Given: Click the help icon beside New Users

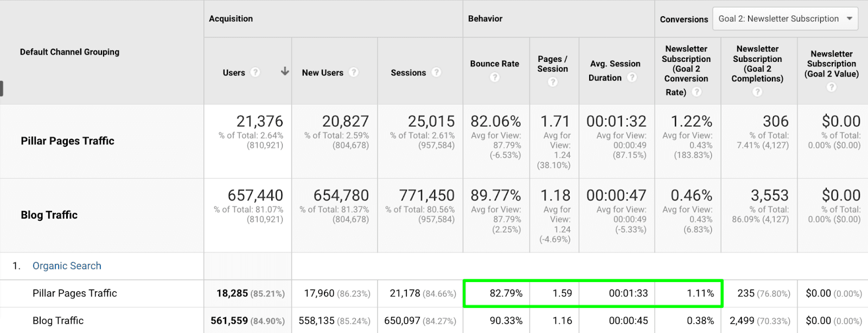Looking at the screenshot, I should point(354,72).
